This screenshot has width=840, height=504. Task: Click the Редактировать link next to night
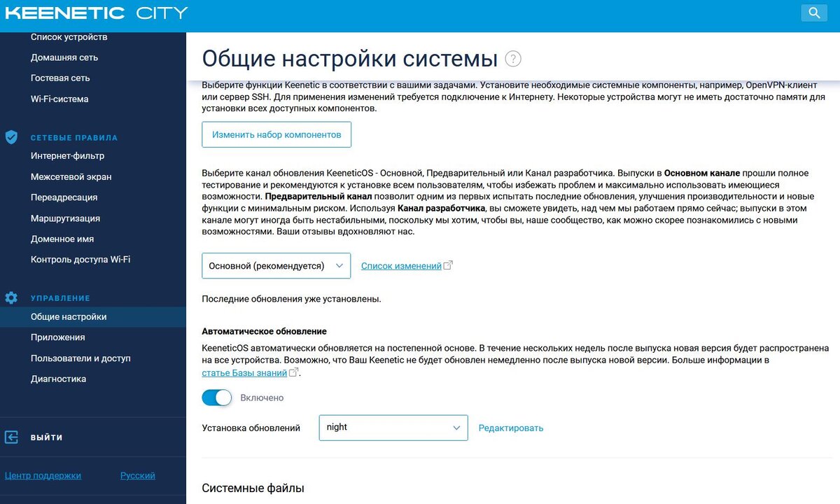point(510,428)
